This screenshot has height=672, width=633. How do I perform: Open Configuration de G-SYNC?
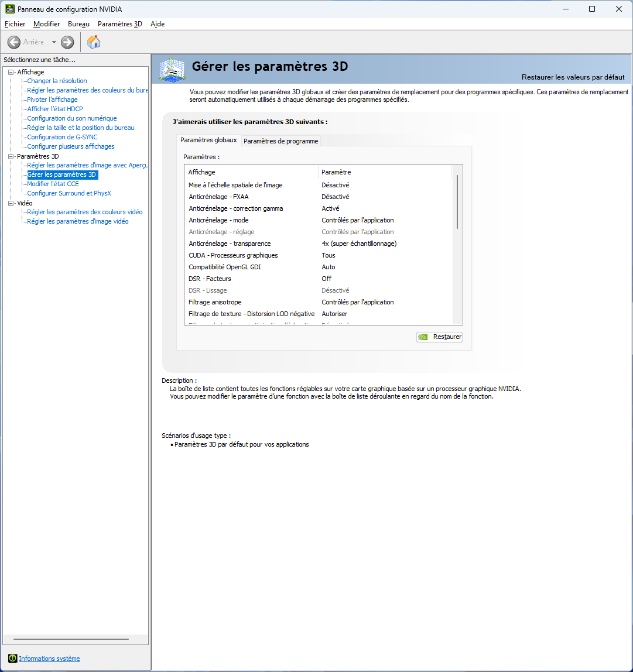pyautogui.click(x=62, y=137)
